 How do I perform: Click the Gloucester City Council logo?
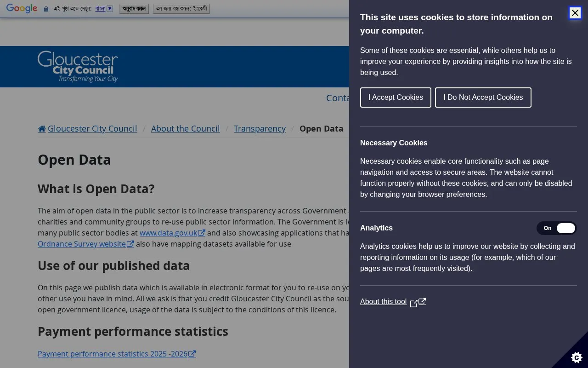tap(78, 67)
